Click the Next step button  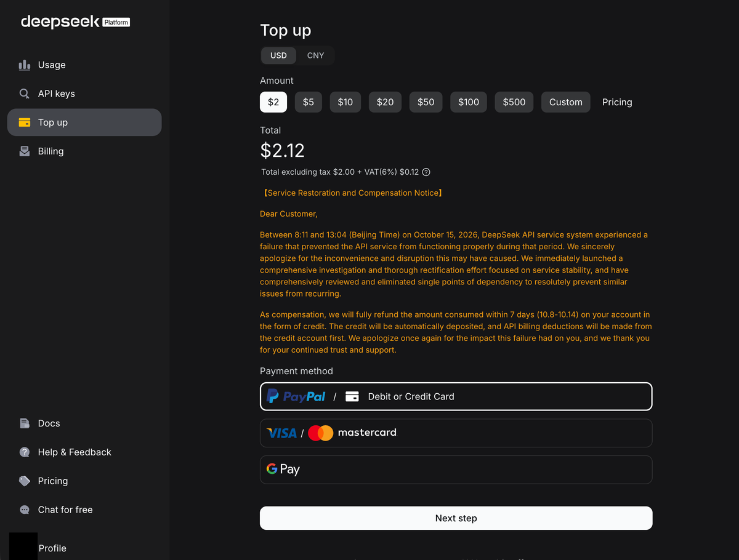pyautogui.click(x=456, y=518)
